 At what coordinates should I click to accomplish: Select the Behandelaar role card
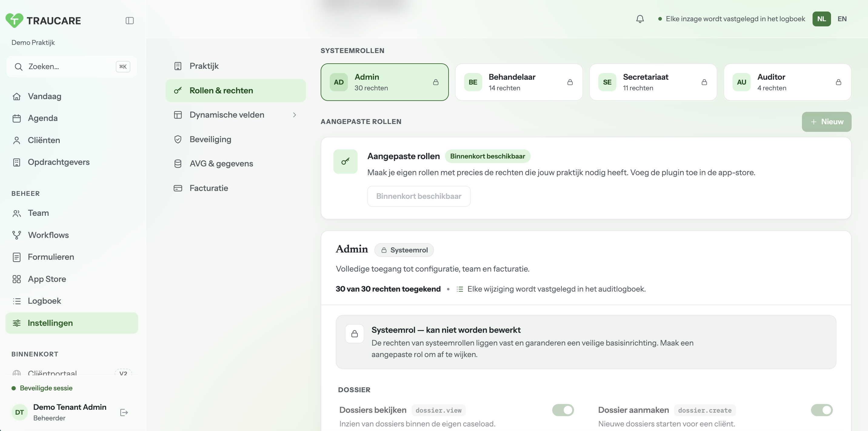pyautogui.click(x=519, y=82)
